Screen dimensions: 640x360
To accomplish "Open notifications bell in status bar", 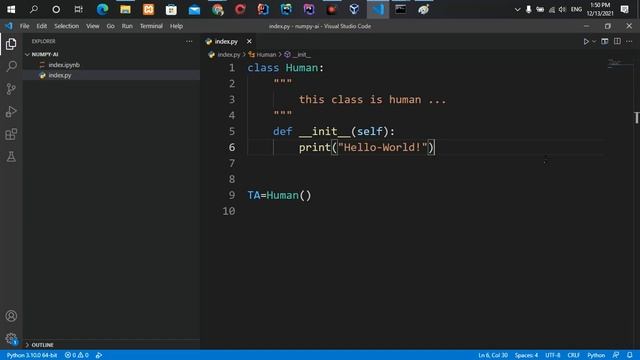I will point(629,355).
